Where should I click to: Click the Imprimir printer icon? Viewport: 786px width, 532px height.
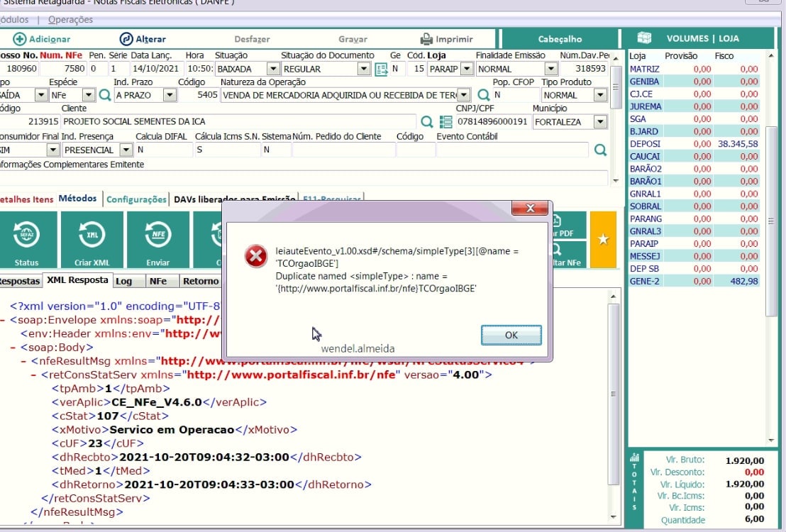426,39
